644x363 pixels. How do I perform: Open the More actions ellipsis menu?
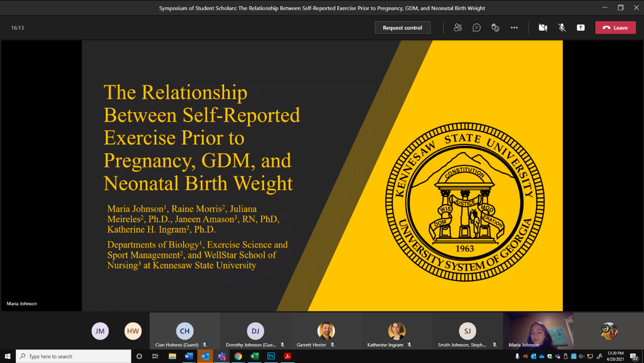(514, 28)
